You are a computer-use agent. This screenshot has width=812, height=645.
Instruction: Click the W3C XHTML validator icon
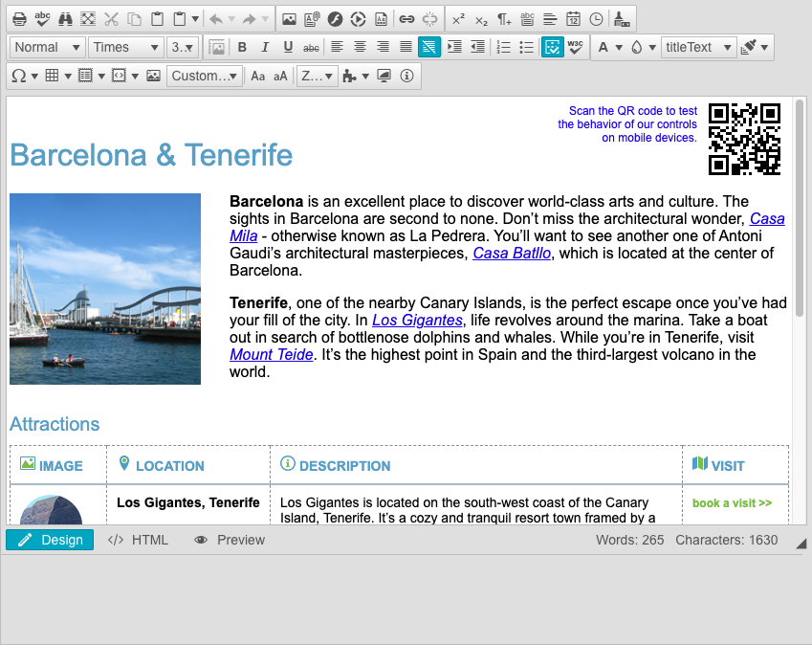(576, 47)
